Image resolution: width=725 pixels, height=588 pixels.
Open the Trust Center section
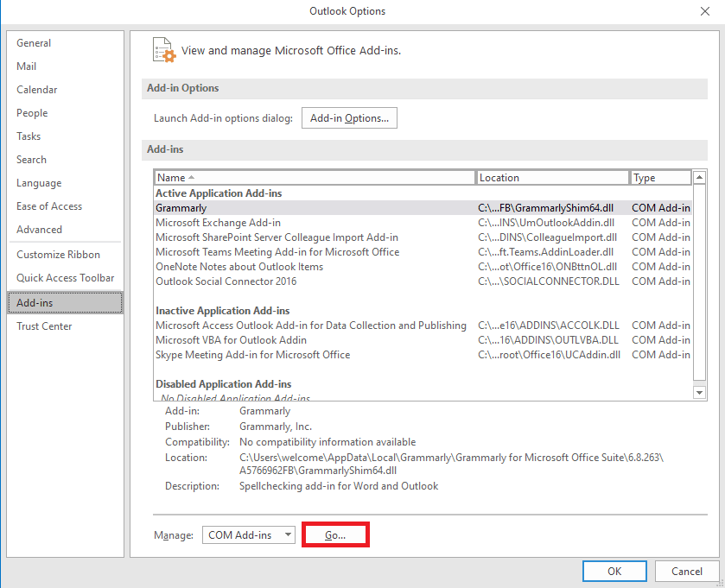pyautogui.click(x=44, y=326)
